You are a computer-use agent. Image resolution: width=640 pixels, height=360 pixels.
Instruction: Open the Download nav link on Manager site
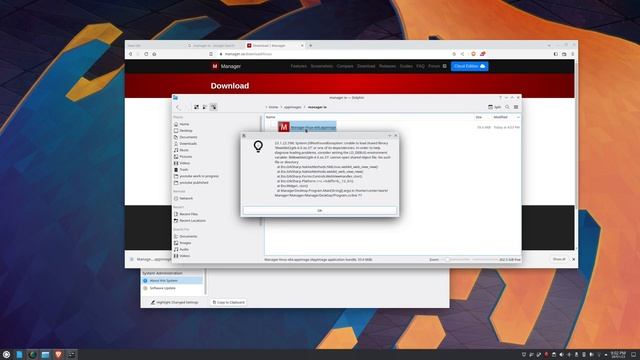point(366,66)
